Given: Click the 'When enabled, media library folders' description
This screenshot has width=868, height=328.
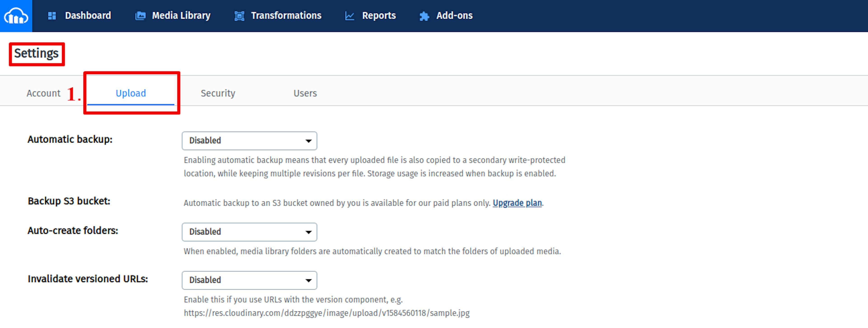Looking at the screenshot, I should [372, 251].
